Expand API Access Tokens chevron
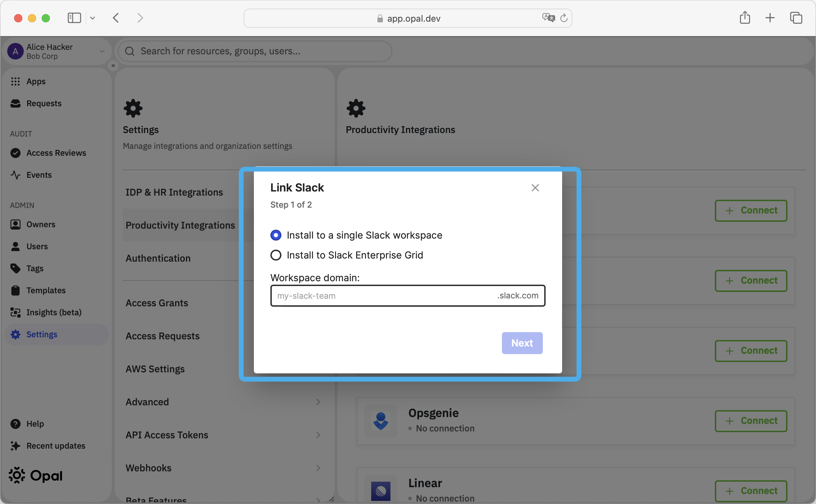 coord(318,435)
